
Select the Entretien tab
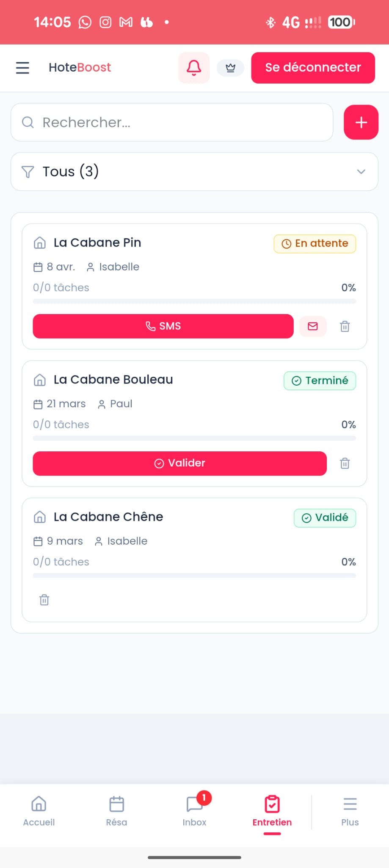point(272,811)
